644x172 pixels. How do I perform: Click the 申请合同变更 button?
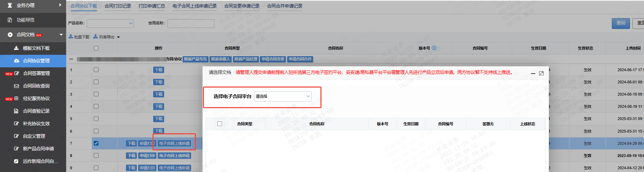[x=273, y=59]
